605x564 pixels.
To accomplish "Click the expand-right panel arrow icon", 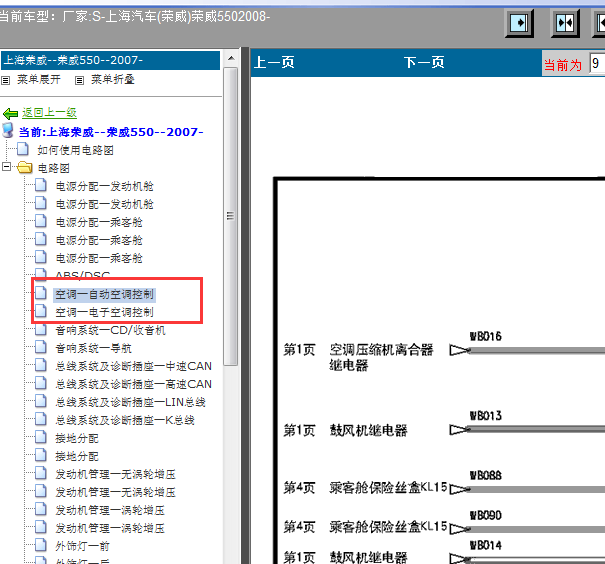I will [x=519, y=23].
